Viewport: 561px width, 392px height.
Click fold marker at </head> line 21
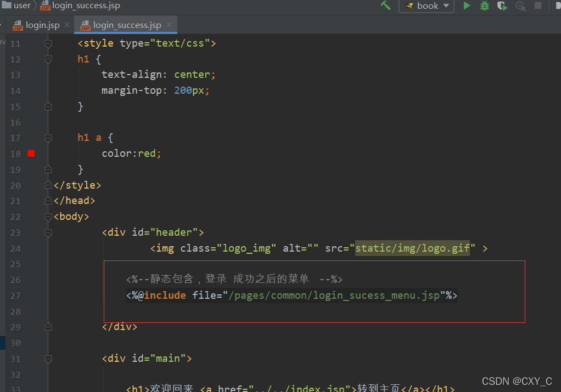pos(48,201)
